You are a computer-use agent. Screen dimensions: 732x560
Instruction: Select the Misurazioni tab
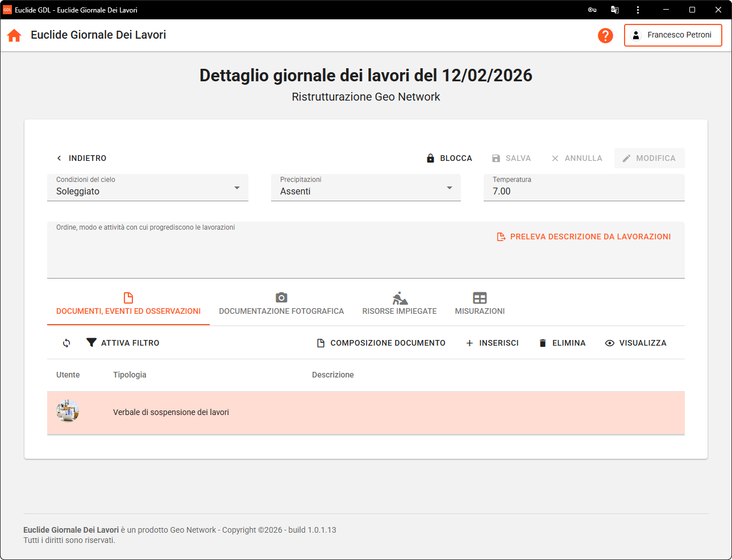coord(480,304)
